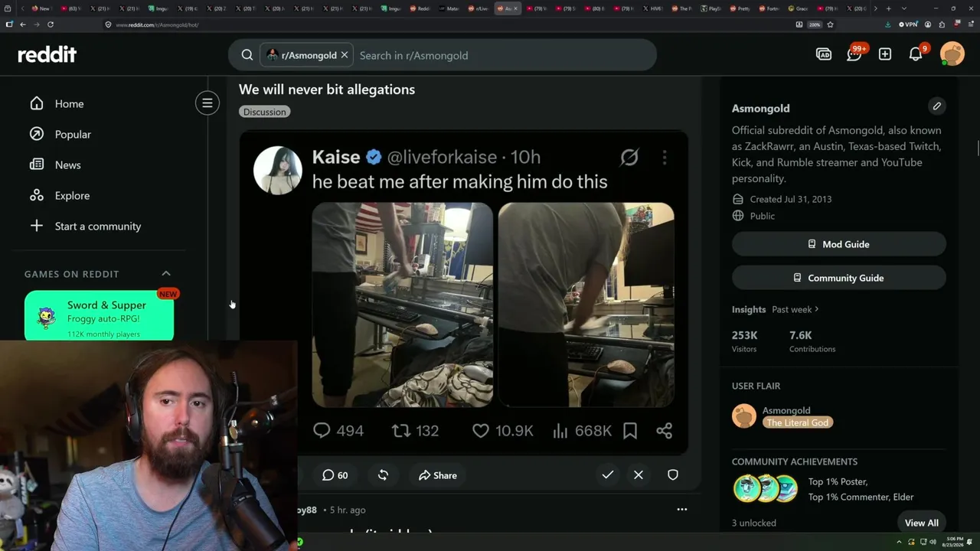This screenshot has width=980, height=551.
Task: Open a new browser tab
Action: tap(888, 8)
